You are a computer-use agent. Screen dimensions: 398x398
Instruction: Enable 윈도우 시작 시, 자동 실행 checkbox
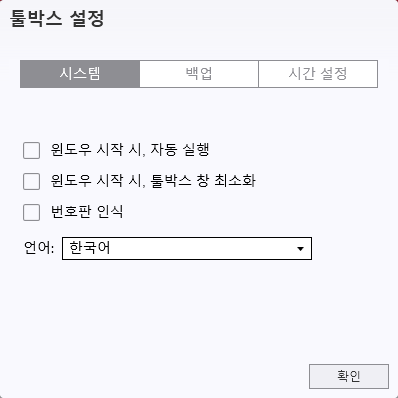pyautogui.click(x=31, y=150)
